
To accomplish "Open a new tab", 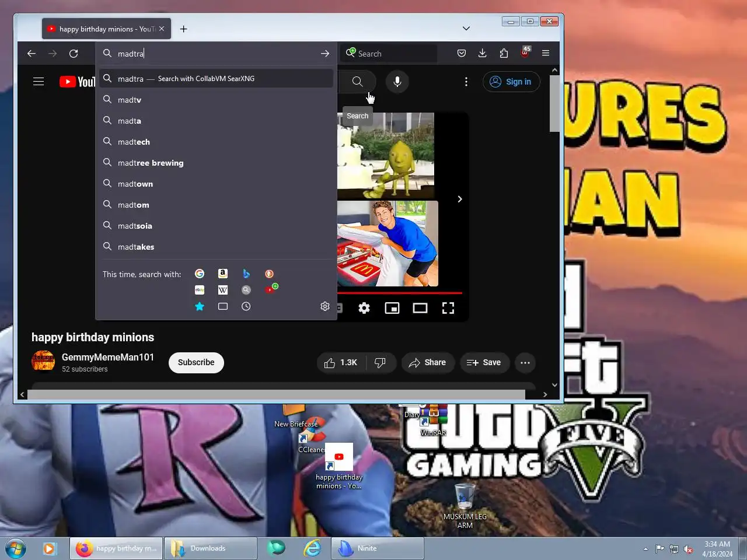I will click(183, 29).
